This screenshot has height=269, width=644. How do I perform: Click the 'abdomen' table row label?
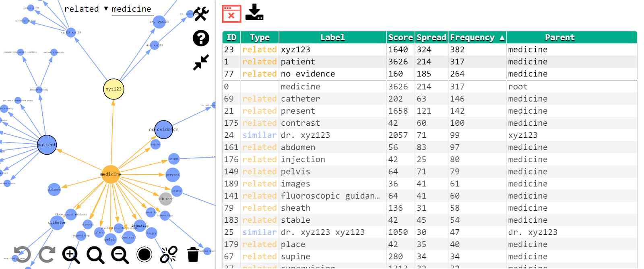click(x=298, y=147)
